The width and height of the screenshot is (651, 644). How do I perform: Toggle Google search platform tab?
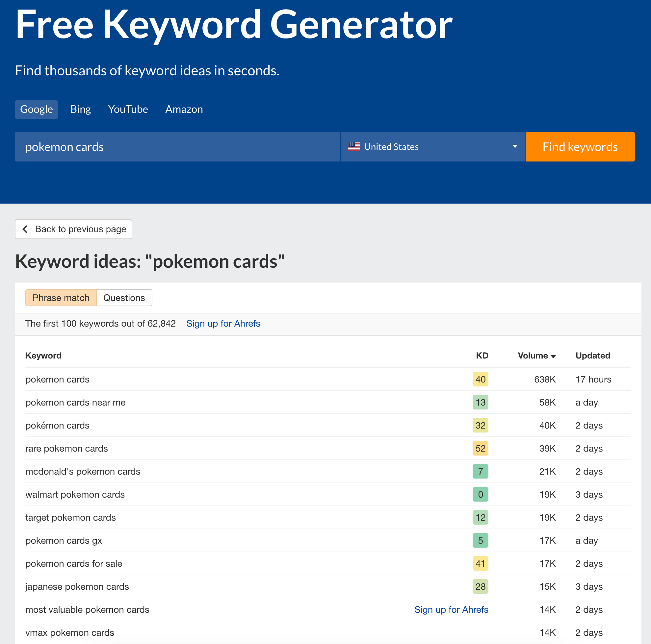pos(37,109)
